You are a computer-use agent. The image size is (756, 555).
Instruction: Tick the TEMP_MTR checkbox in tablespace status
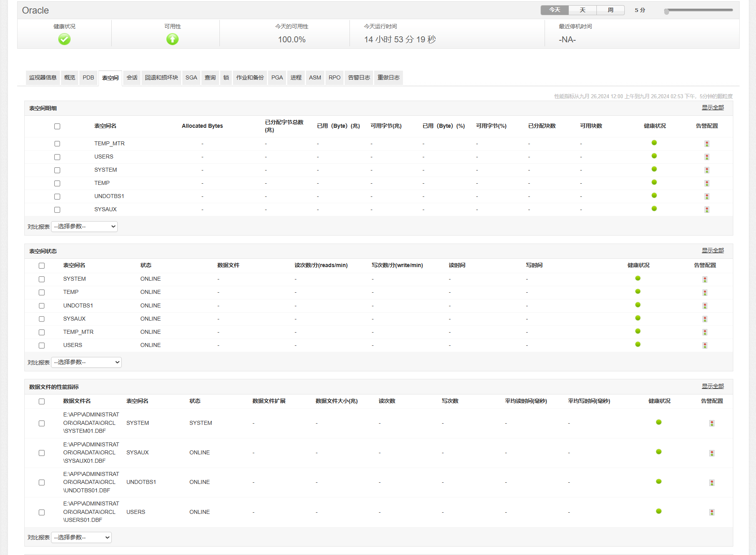pyautogui.click(x=41, y=332)
